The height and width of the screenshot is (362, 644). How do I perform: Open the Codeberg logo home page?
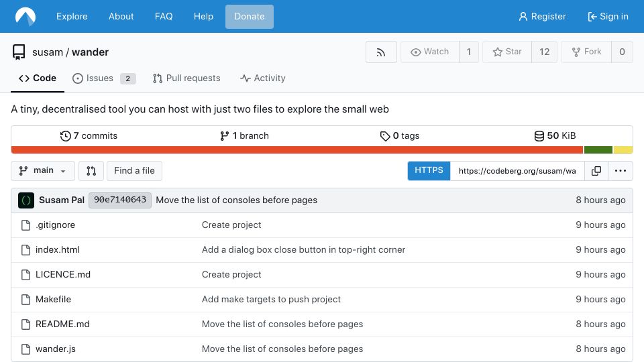click(x=25, y=16)
